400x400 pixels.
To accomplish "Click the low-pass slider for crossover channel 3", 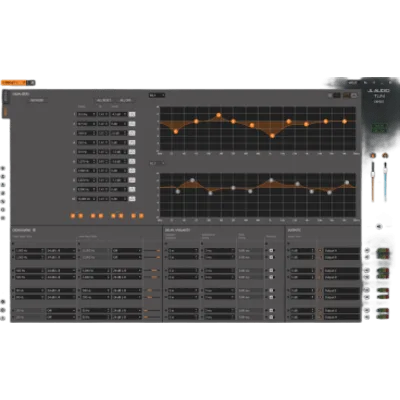I will coord(152,270).
